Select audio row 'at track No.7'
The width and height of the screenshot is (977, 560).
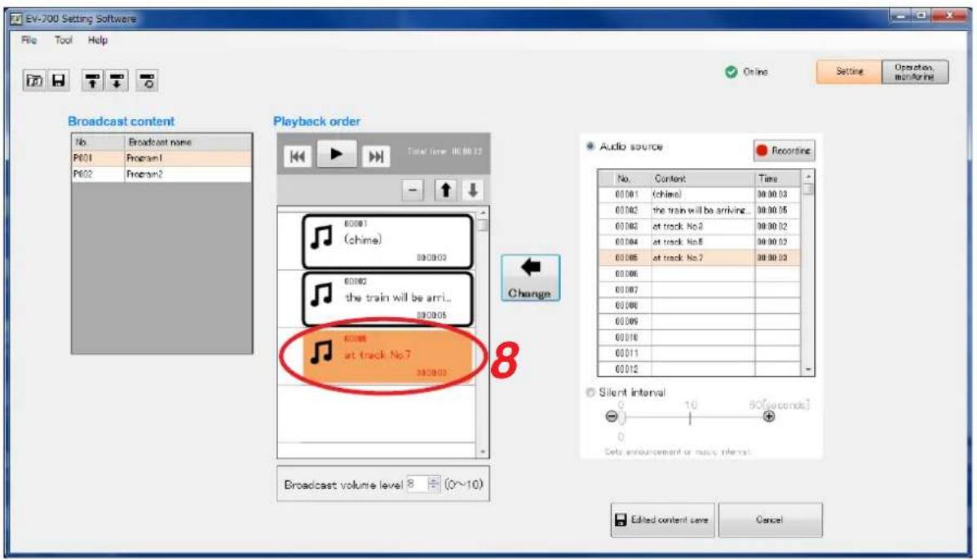(x=698, y=258)
